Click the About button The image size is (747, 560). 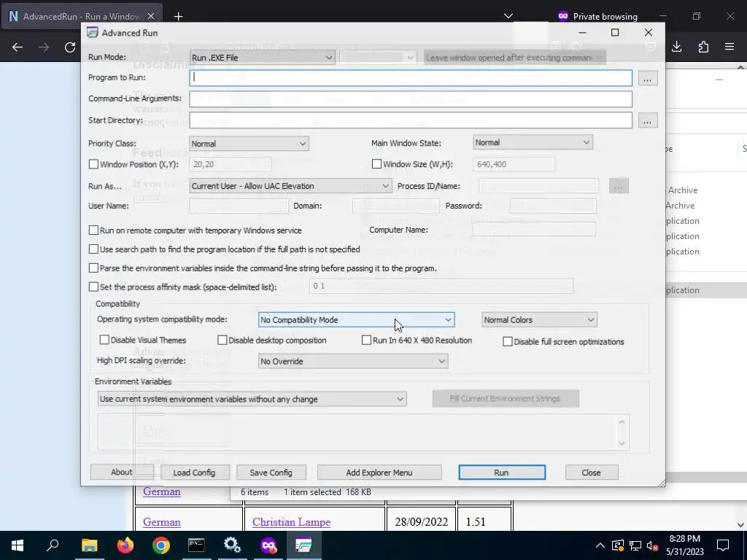(x=122, y=472)
